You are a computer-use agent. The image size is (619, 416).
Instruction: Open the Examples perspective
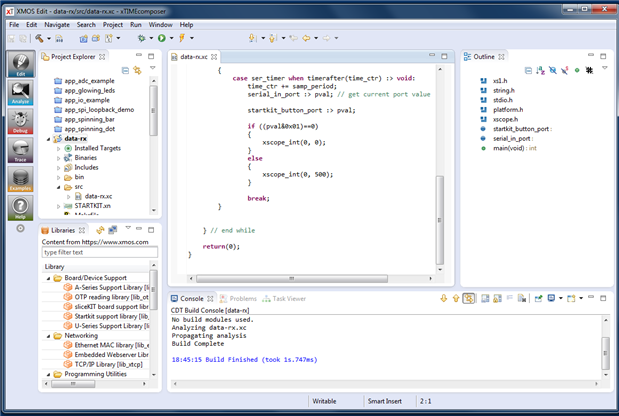pyautogui.click(x=20, y=180)
